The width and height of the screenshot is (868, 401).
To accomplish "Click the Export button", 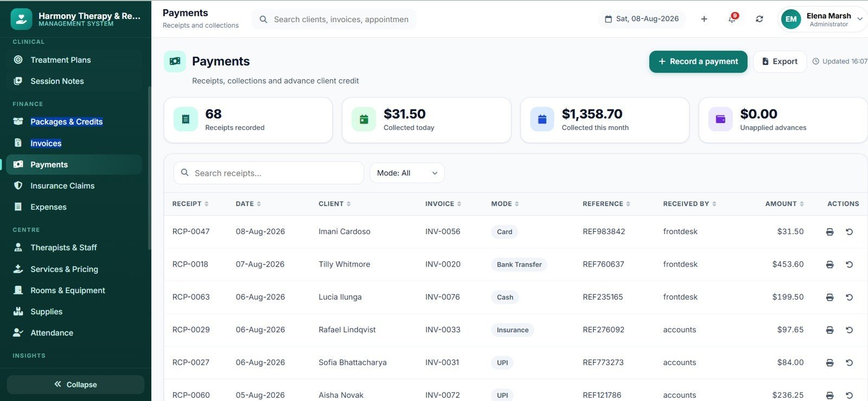I will tap(780, 61).
